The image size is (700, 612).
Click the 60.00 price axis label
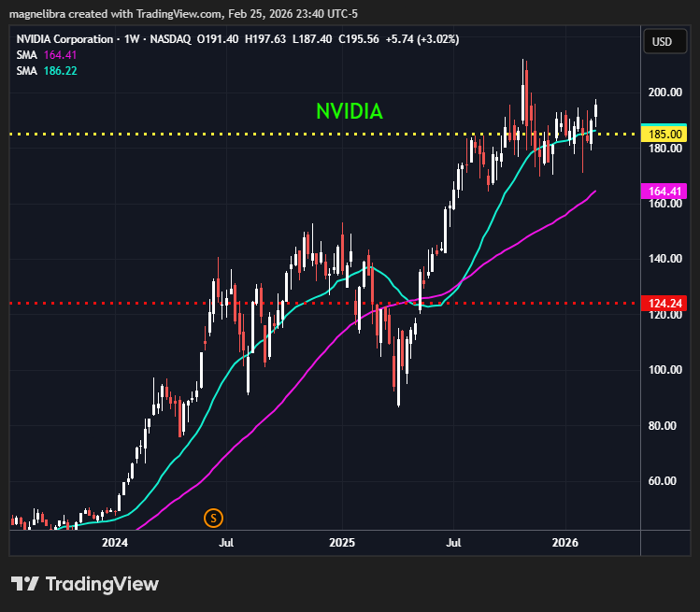(662, 481)
